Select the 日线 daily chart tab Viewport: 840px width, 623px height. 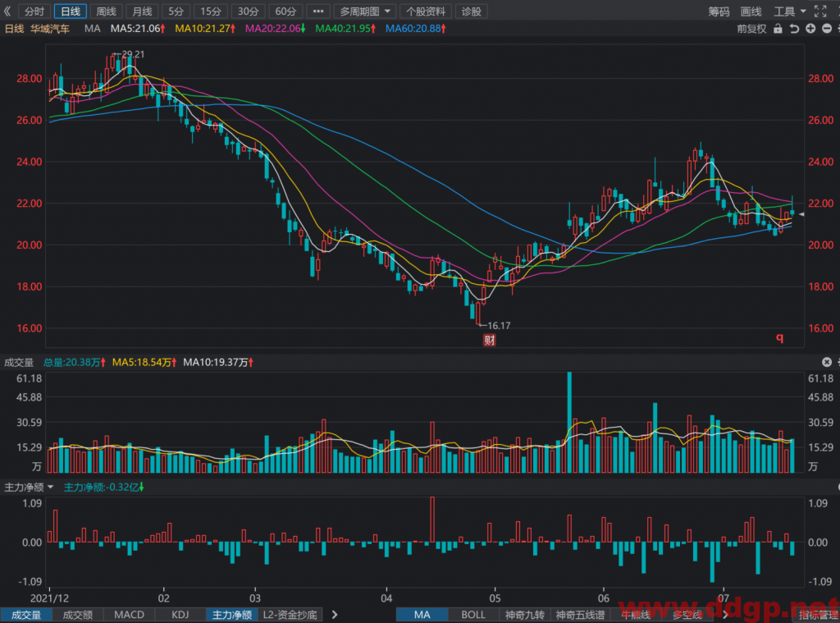[71, 11]
